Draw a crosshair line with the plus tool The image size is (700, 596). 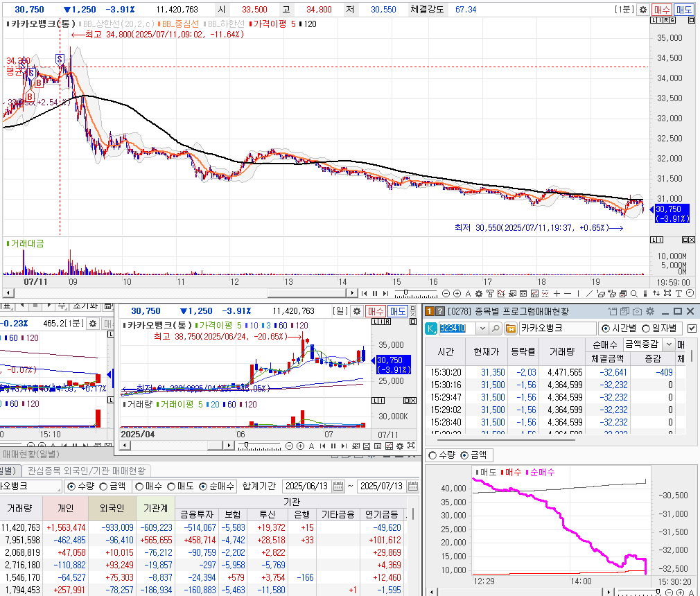[557, 293]
